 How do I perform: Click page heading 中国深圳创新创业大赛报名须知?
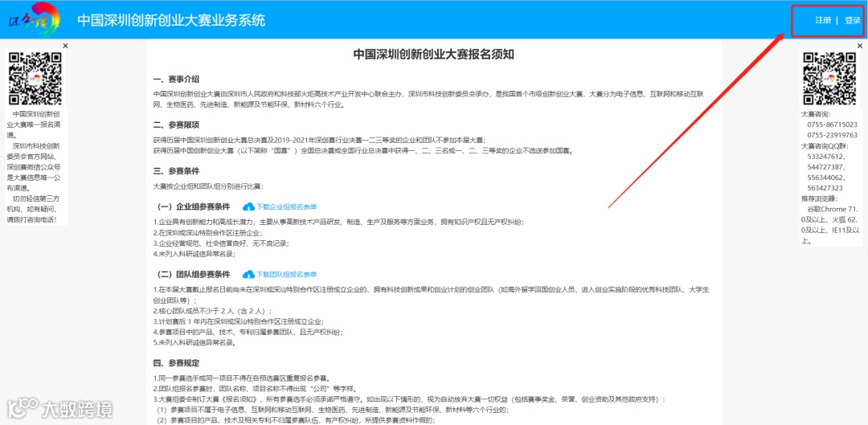(434, 55)
